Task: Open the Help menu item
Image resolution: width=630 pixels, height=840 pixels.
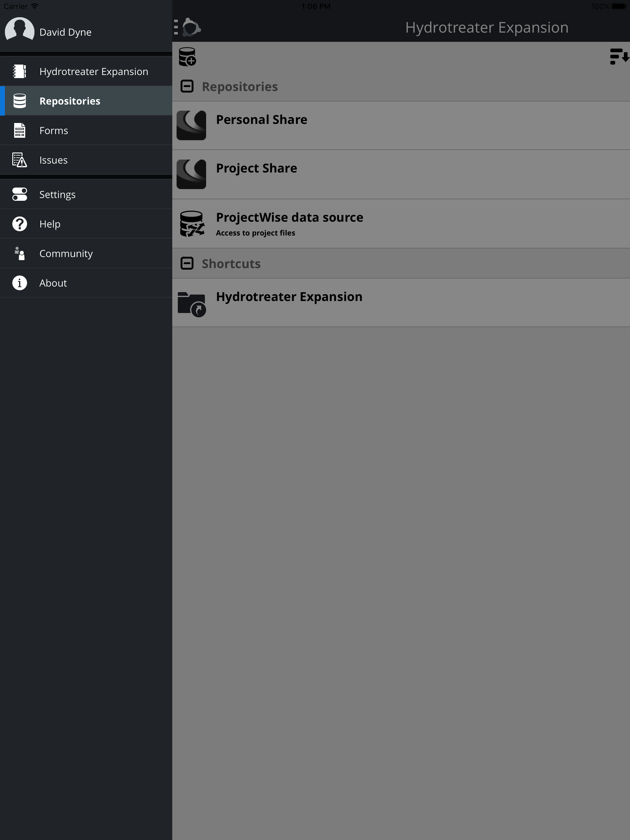Action: 86,224
